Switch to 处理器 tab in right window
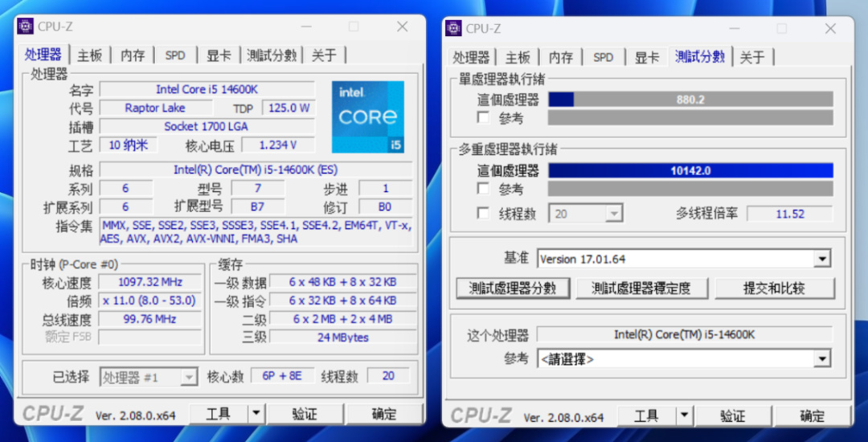 pyautogui.click(x=471, y=58)
